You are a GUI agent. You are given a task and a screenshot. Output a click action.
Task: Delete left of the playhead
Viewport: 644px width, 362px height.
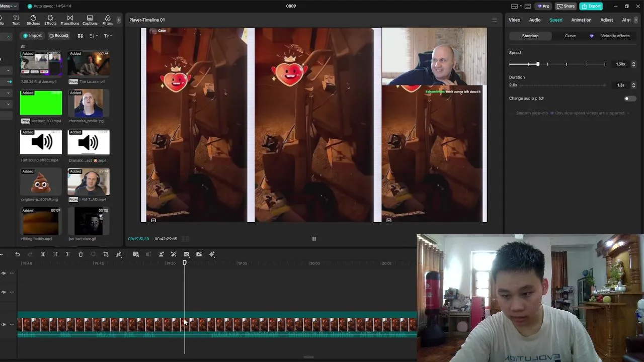coord(55,254)
